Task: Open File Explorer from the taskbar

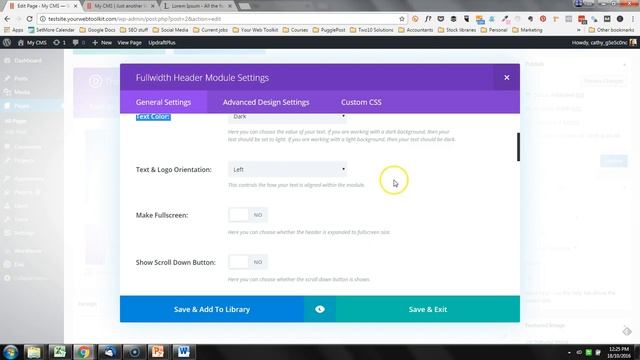Action: (34, 351)
